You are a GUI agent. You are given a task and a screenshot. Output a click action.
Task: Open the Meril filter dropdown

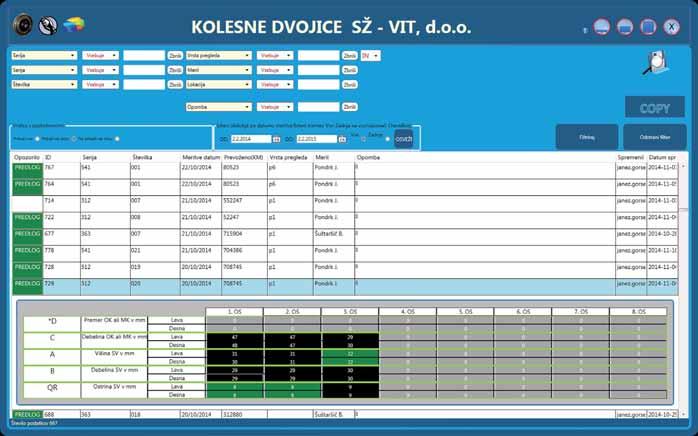219,70
